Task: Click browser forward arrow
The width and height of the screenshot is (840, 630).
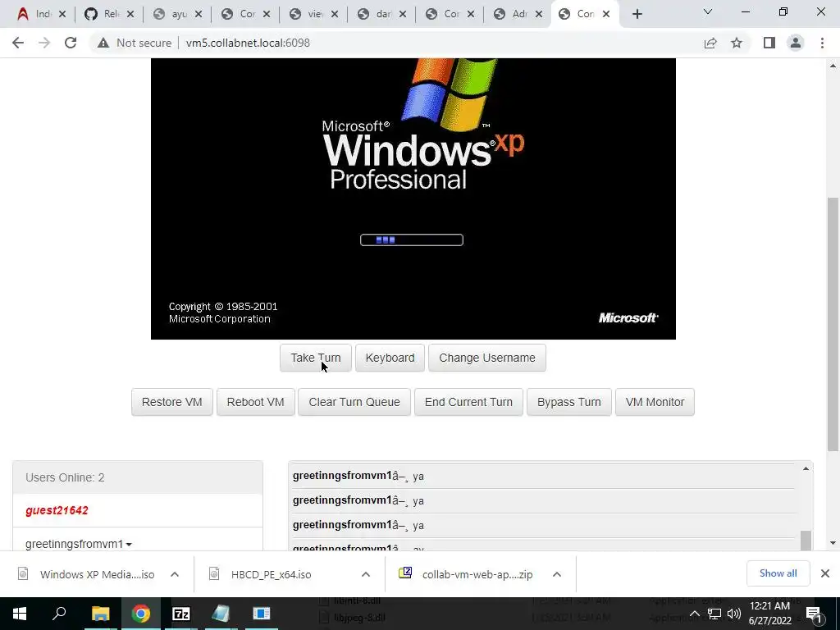Action: (44, 43)
